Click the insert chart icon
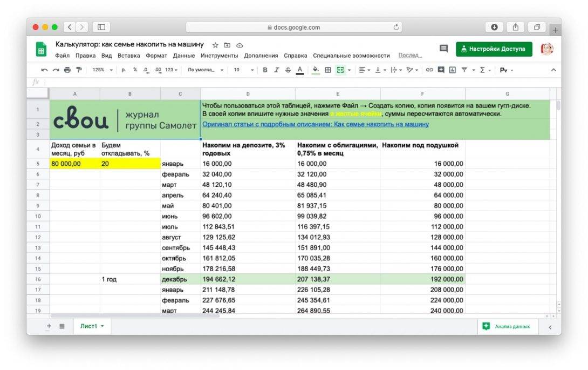 (452, 70)
